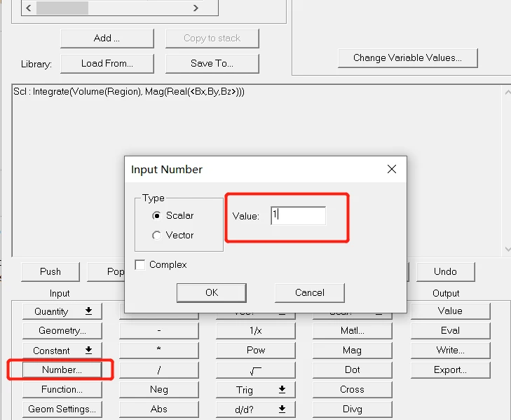Cancel the Input Number dialog
The height and width of the screenshot is (420, 511).
coord(310,292)
